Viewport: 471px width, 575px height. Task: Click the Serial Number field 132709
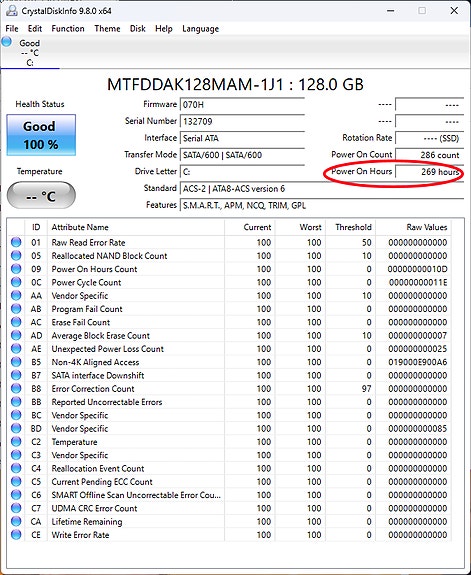pyautogui.click(x=242, y=121)
